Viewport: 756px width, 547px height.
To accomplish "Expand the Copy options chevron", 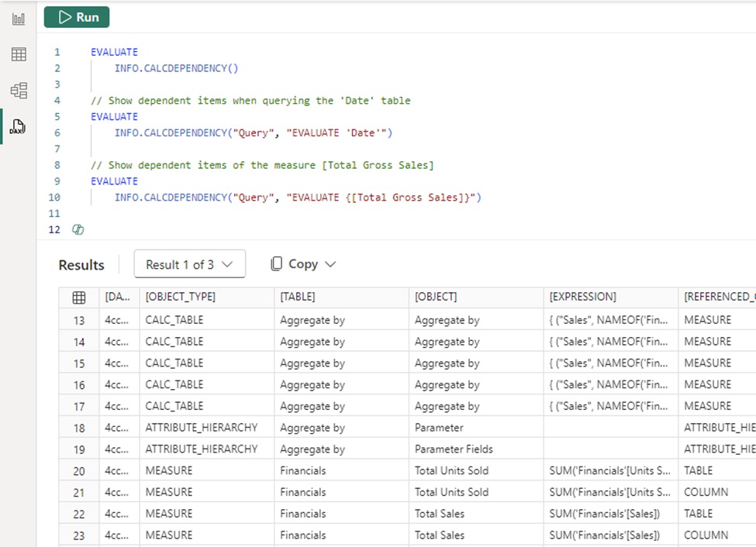I will pos(330,264).
